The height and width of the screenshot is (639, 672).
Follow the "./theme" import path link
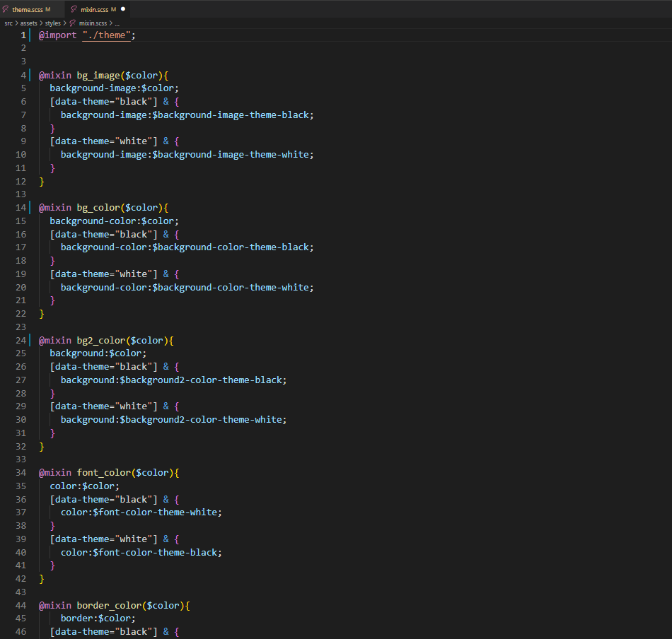[106, 35]
